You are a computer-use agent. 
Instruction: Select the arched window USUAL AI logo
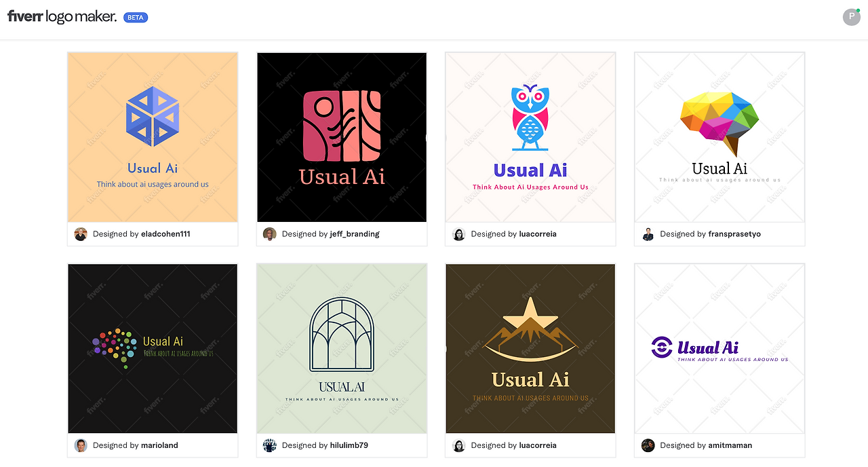coord(342,348)
